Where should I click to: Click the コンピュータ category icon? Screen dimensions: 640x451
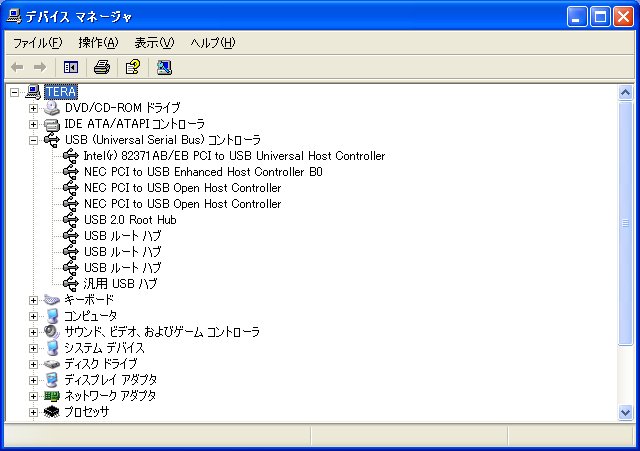tap(52, 316)
